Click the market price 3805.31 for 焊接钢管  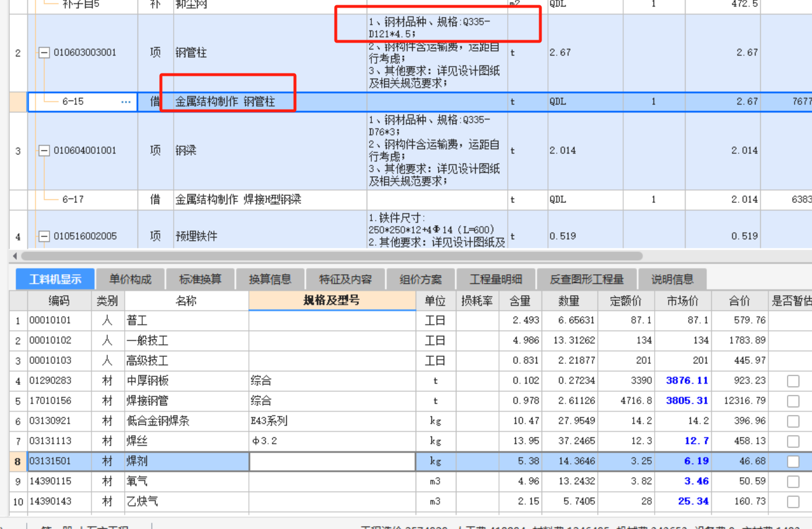[x=687, y=401]
